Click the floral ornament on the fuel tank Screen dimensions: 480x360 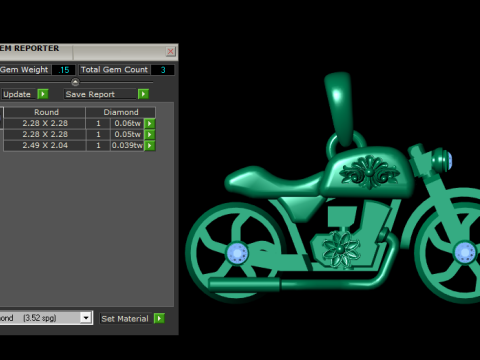(369, 172)
